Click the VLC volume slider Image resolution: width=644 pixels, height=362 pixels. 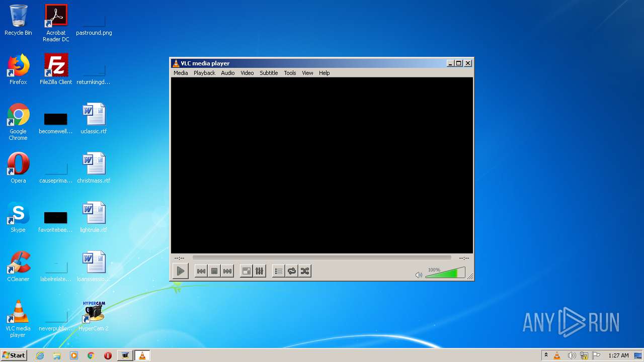tap(445, 273)
